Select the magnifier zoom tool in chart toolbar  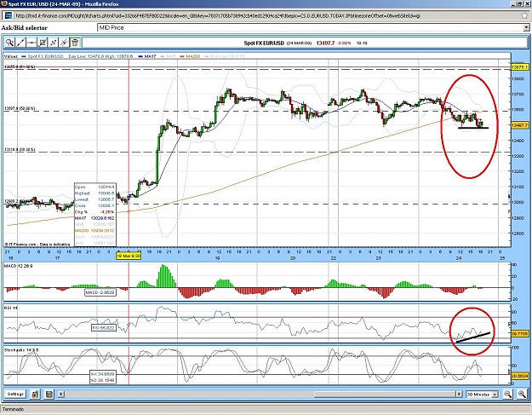(10, 43)
